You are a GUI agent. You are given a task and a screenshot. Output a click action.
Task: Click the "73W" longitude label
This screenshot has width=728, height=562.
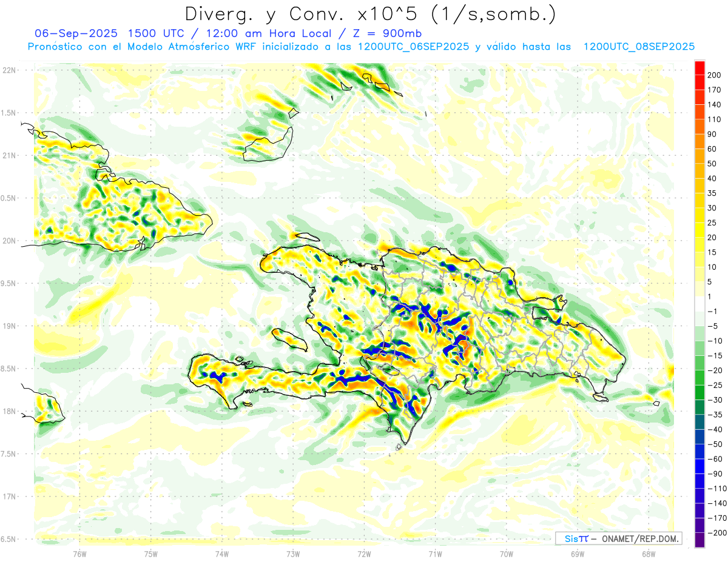click(293, 554)
